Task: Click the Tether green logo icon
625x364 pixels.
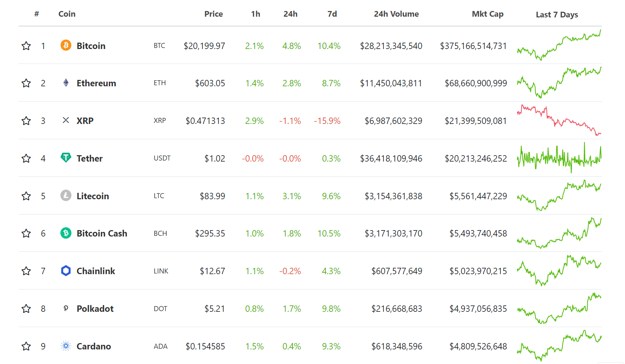Action: pos(66,158)
